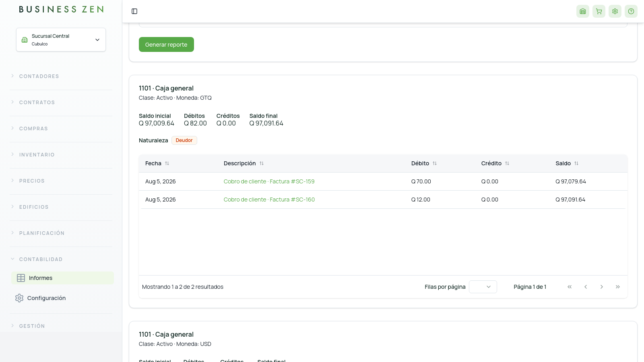Sort the table by Crédito

(x=495, y=163)
